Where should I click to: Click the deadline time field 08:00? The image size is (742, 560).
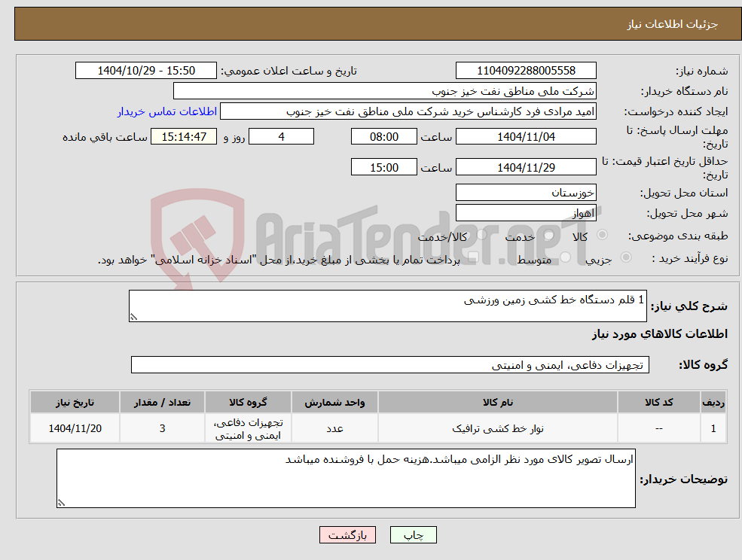pos(383,137)
